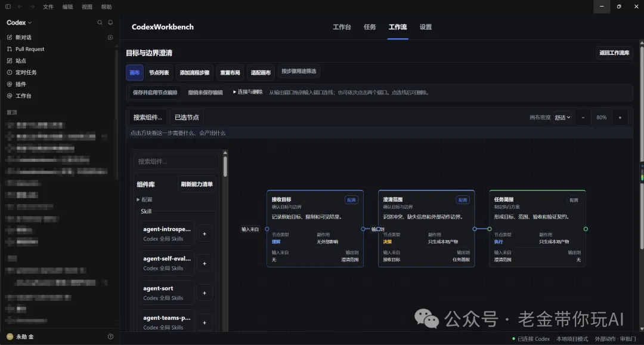Add agent-sort skill with plus
The width and height of the screenshot is (644, 345).
click(x=205, y=293)
